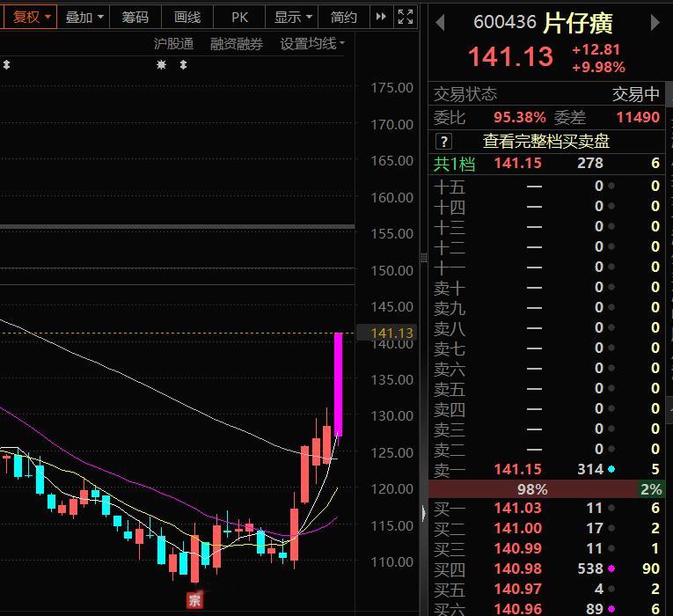Open 查看完整档买卖盘 link

click(x=546, y=141)
